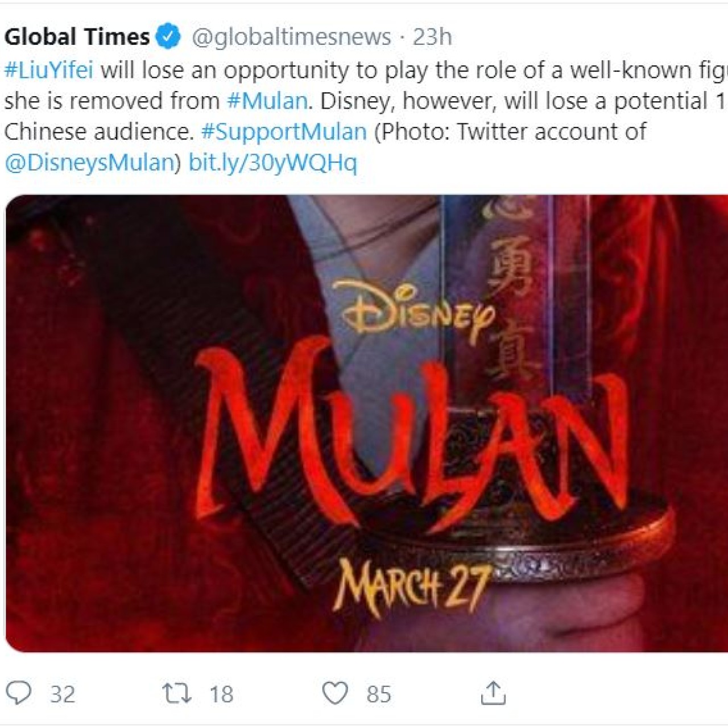The width and height of the screenshot is (728, 728).
Task: Open the share tweet menu
Action: pyautogui.click(x=493, y=693)
